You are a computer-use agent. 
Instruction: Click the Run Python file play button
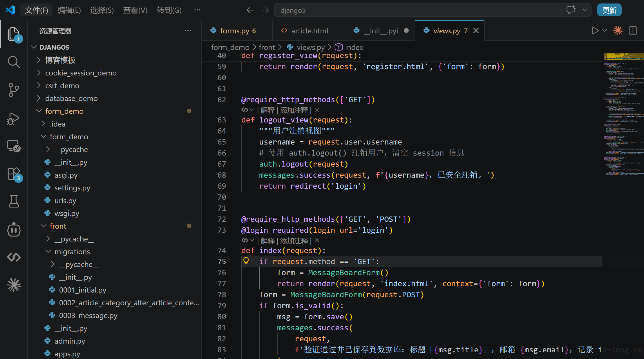tap(595, 30)
